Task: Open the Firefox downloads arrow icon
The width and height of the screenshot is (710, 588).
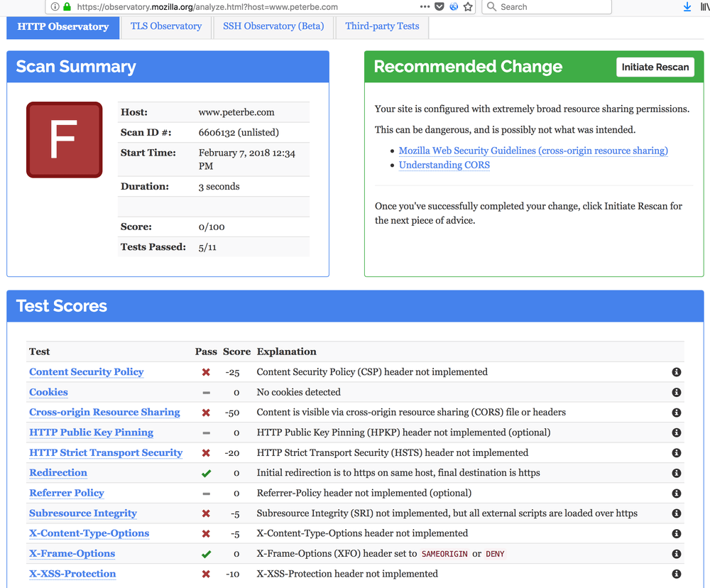Action: click(687, 6)
